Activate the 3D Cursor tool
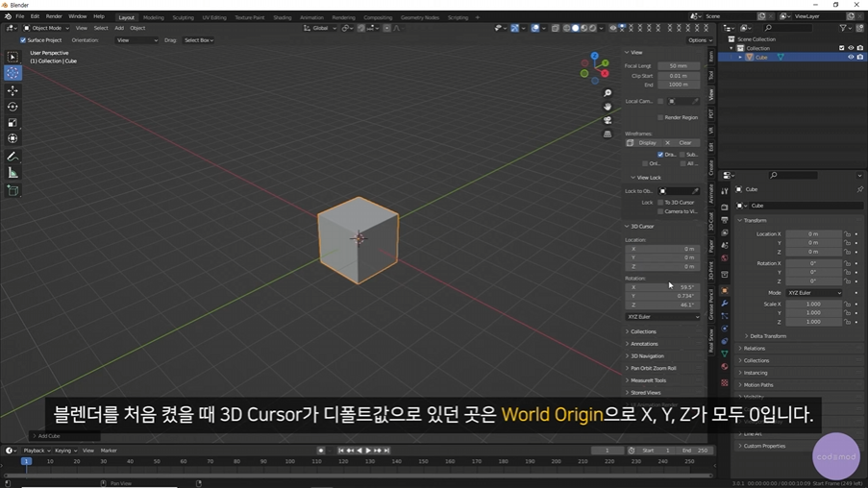 [12, 73]
